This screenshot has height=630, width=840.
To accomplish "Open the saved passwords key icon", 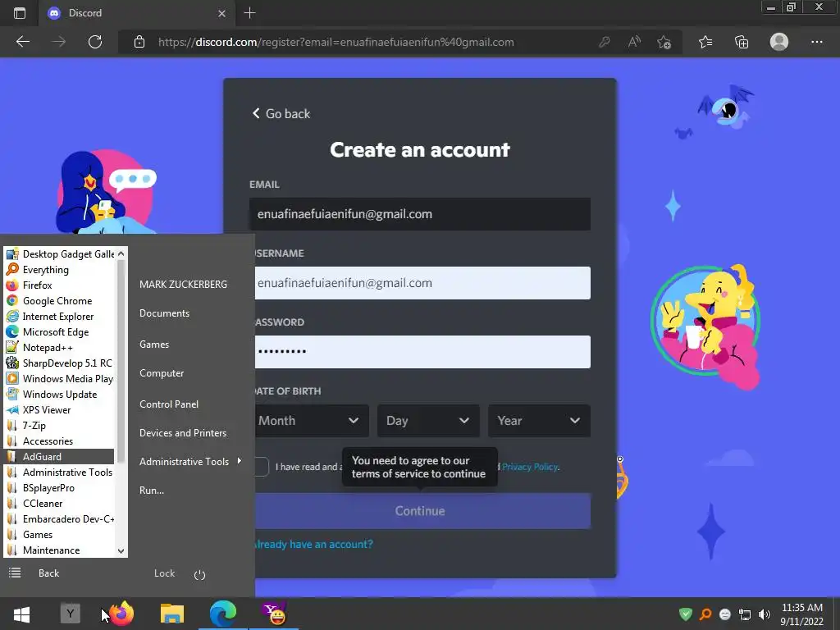I will pyautogui.click(x=605, y=42).
